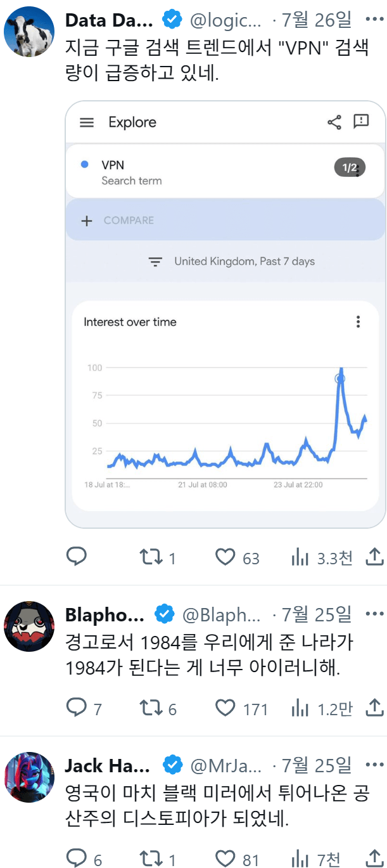The width and height of the screenshot is (387, 868).
Task: Like Jack Ha... Black Mirror tweet
Action: (x=225, y=859)
